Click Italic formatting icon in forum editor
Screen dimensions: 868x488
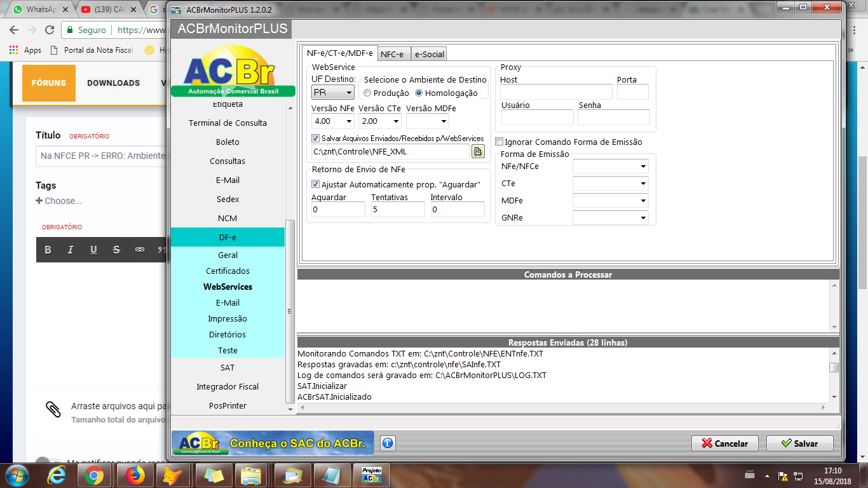tap(71, 250)
